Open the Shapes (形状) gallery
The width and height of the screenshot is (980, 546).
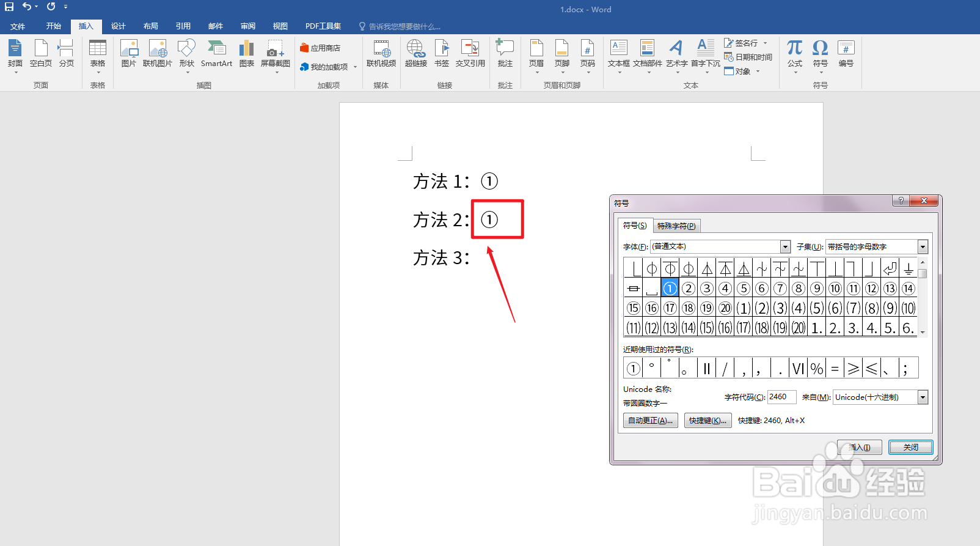[x=186, y=56]
